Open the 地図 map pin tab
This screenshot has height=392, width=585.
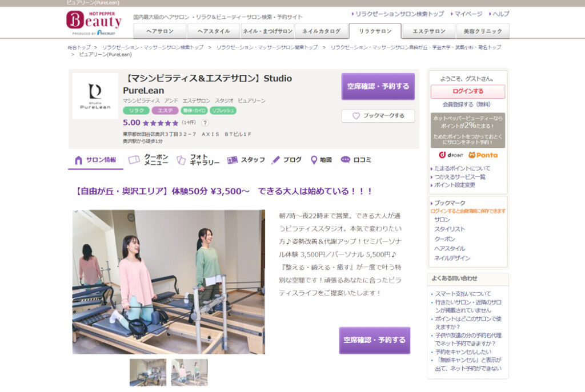pos(321,160)
